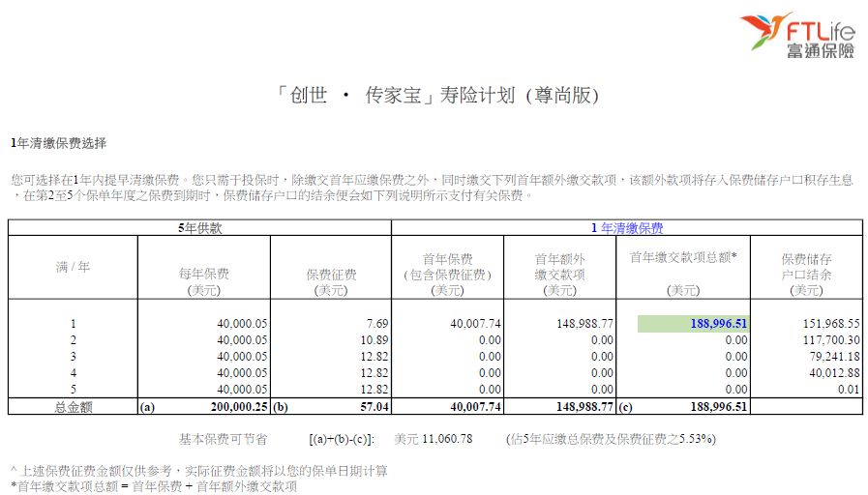Click the green highlighted cell 188,996.51
868x495 pixels.
pyautogui.click(x=693, y=324)
